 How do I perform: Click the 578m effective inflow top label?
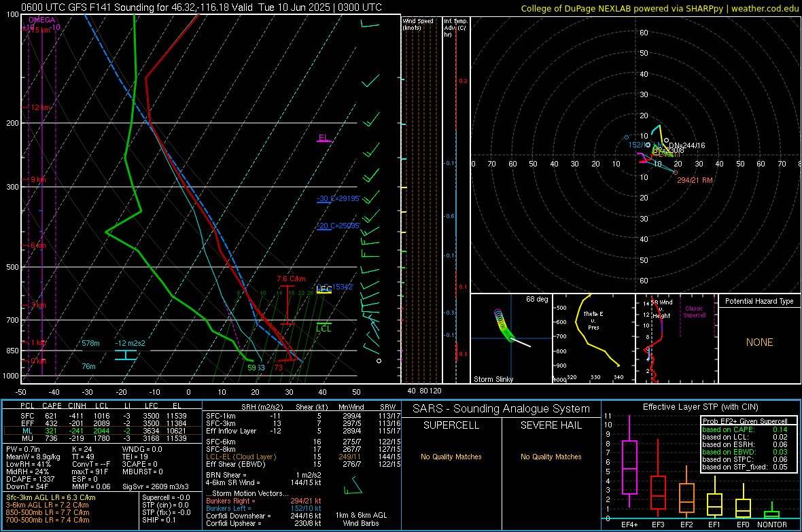click(90, 343)
